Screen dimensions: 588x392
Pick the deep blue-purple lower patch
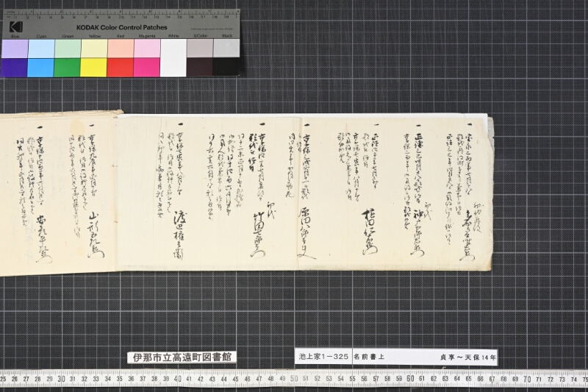point(14,67)
